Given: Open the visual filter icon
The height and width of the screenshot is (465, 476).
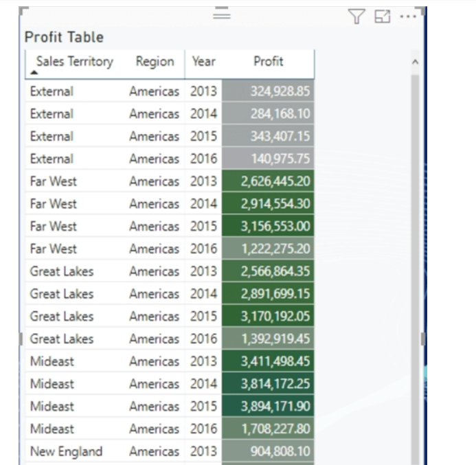Looking at the screenshot, I should click(356, 16).
